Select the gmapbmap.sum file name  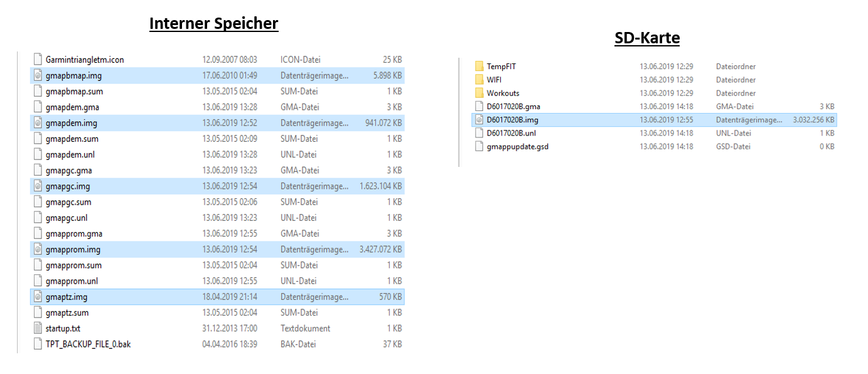[x=73, y=92]
